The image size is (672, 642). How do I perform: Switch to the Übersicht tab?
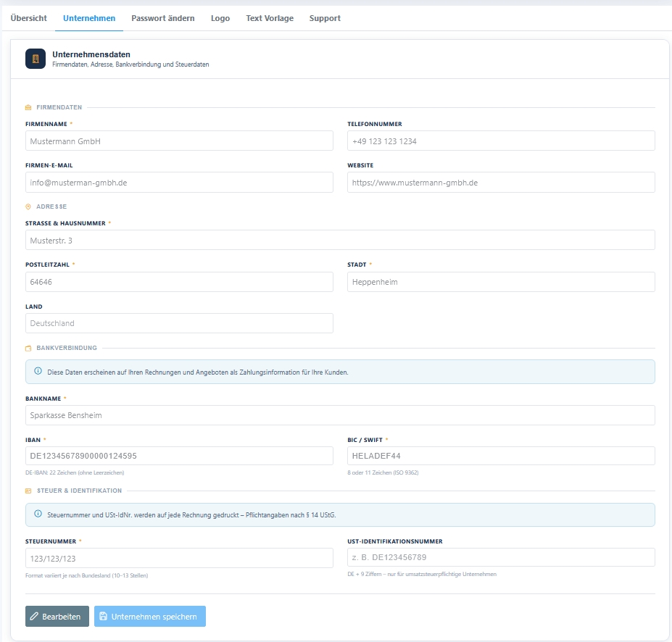point(29,18)
